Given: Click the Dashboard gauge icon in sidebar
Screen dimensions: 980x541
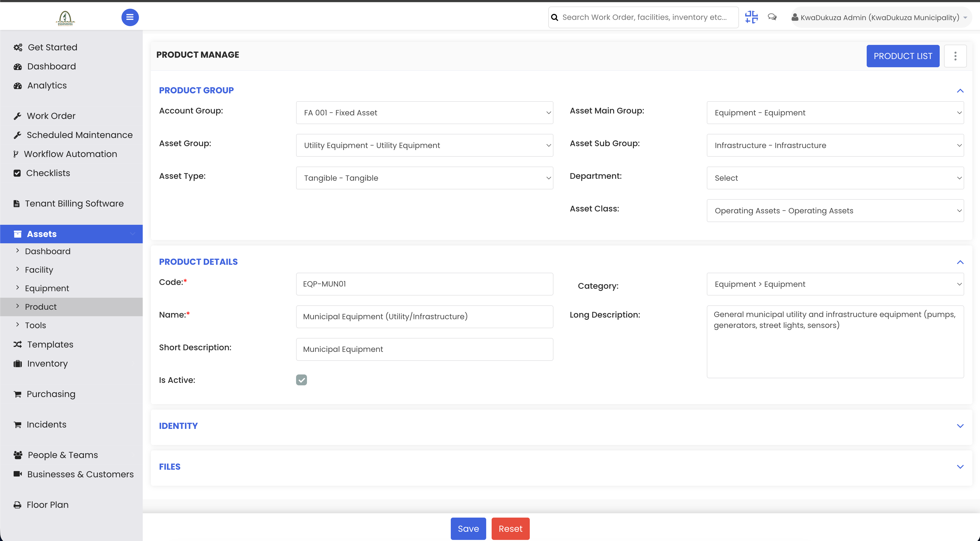Looking at the screenshot, I should click(17, 66).
